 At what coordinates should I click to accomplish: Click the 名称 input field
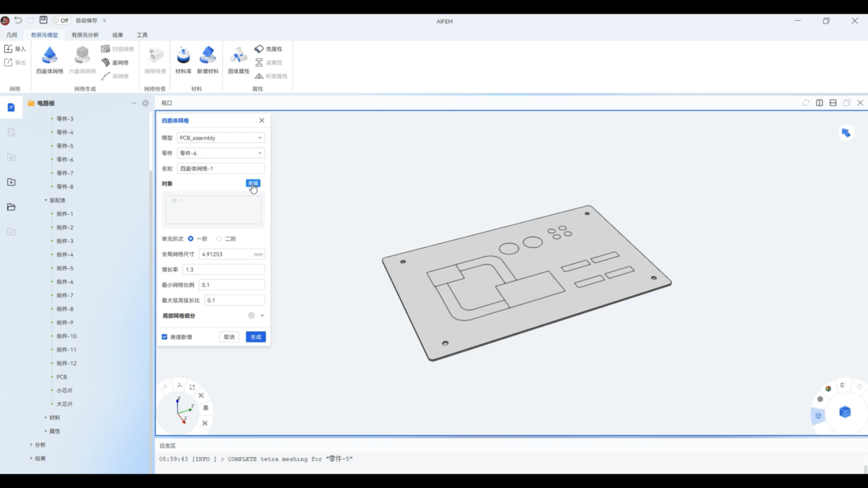[x=221, y=168]
